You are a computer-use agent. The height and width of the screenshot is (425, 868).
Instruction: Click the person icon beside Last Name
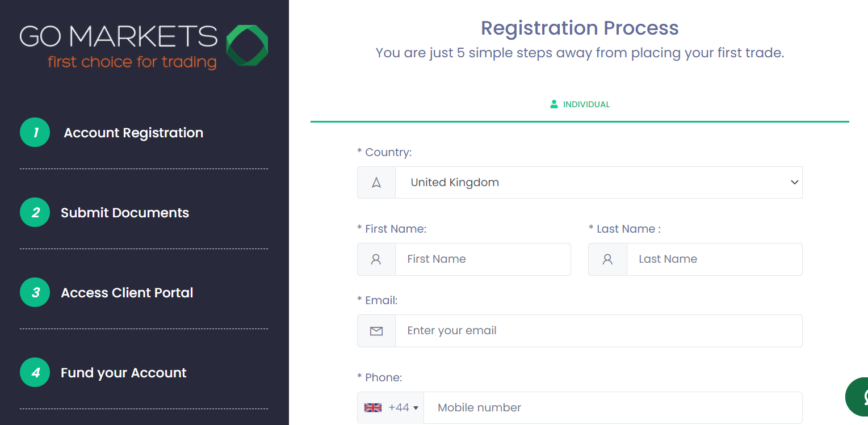click(607, 259)
